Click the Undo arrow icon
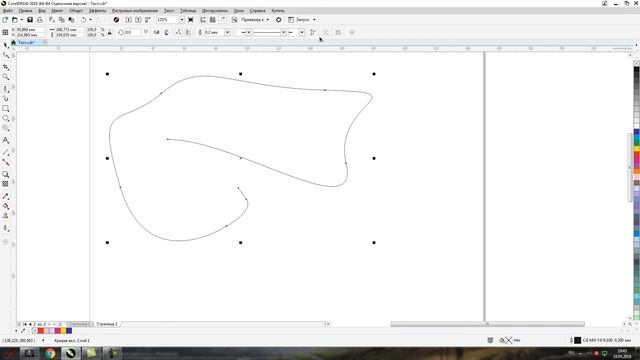Image resolution: width=640 pixels, height=360 pixels. coord(84,20)
